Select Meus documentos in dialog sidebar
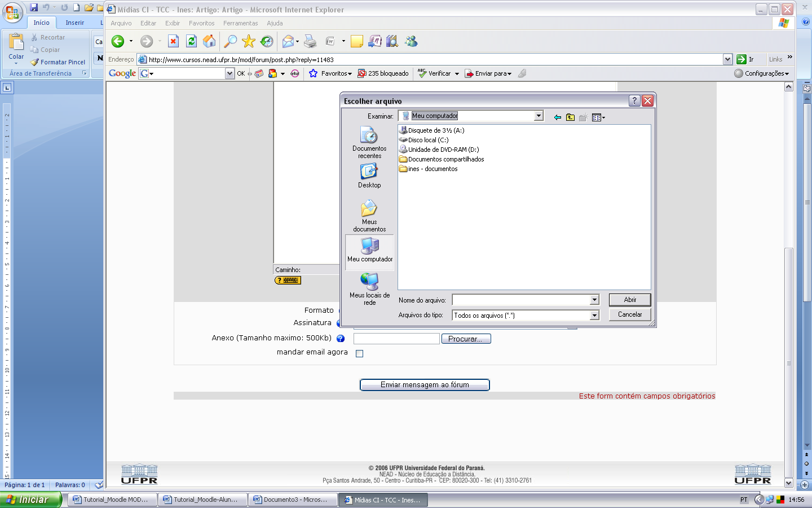Viewport: 812px width, 508px height. (x=369, y=216)
